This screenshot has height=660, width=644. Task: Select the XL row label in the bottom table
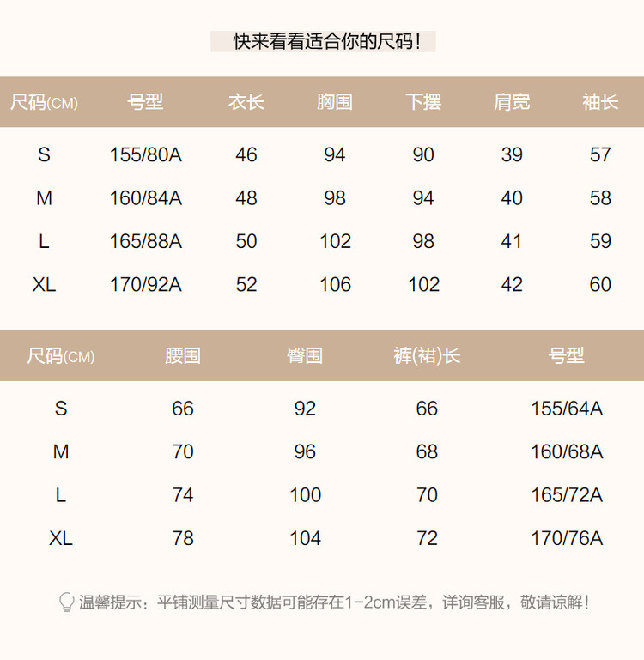(x=61, y=538)
